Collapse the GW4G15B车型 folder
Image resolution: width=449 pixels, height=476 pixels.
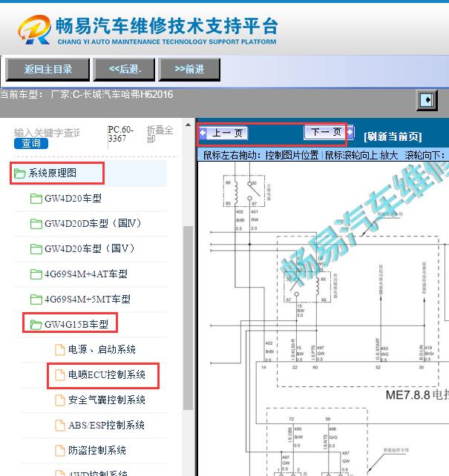76,325
